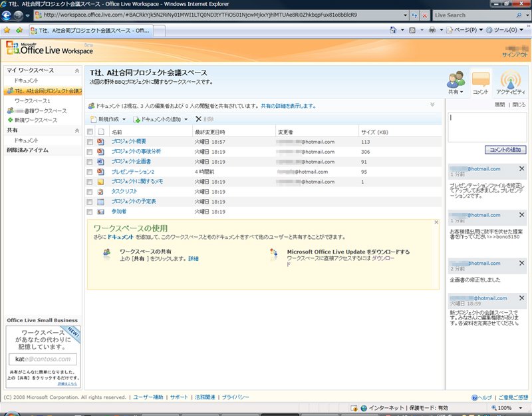Image resolution: width=532 pixels, height=416 pixels.
Task: Check the box for プロジェクトに関するメモ
Action: coord(90,182)
